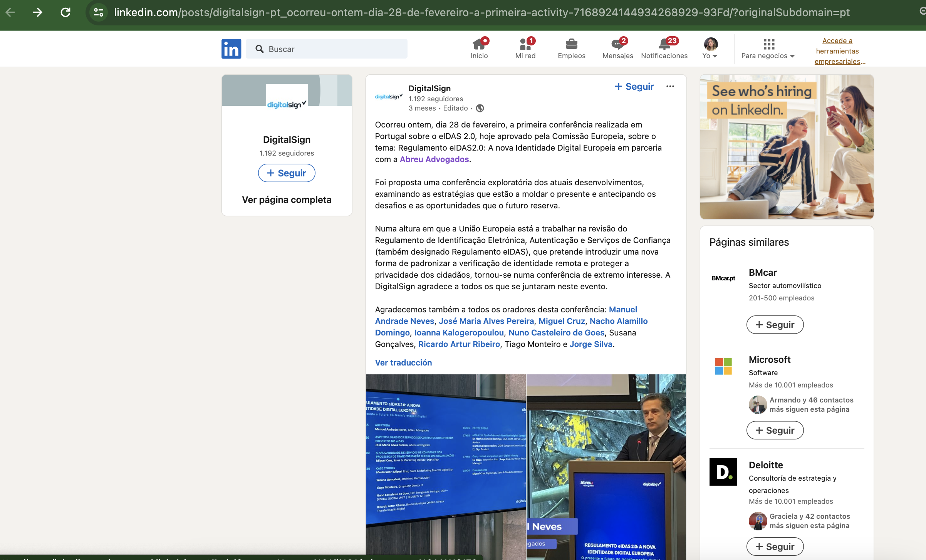Open Notificaciones bell icon
The width and height of the screenshot is (926, 560).
[664, 49]
